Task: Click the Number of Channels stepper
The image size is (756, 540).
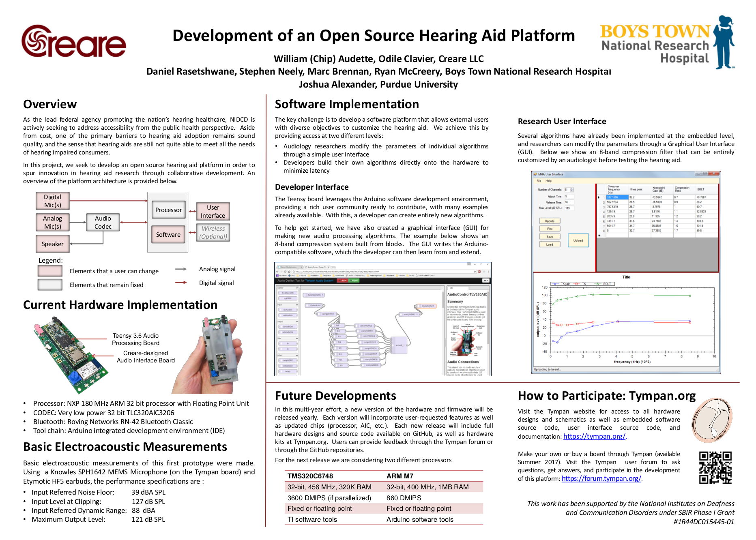Action: (x=572, y=190)
